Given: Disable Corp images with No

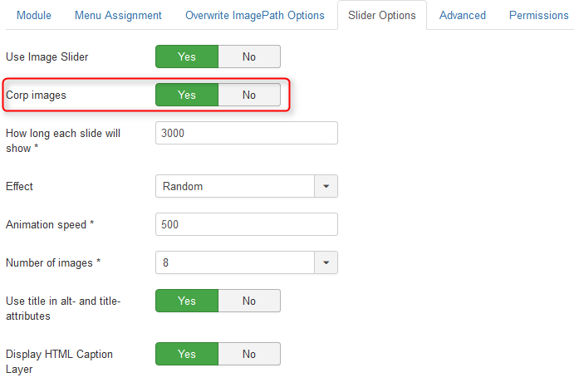Looking at the screenshot, I should pyautogui.click(x=249, y=95).
